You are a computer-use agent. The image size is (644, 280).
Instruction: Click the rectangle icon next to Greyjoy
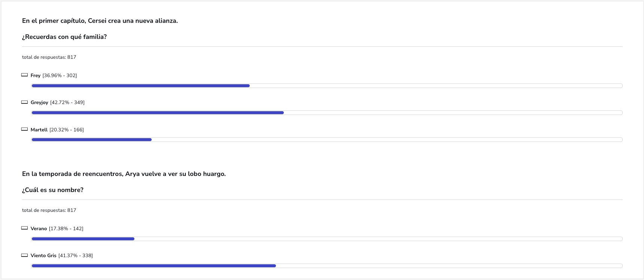24,102
